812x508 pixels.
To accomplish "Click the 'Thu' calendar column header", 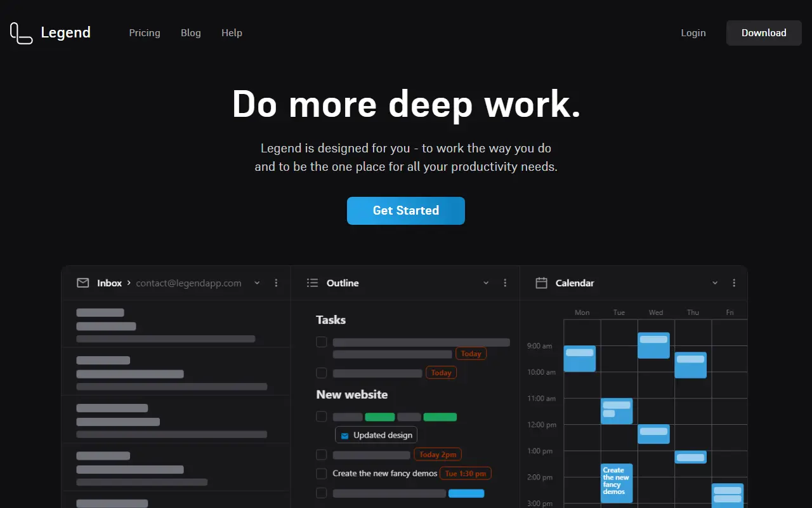I will click(x=693, y=312).
